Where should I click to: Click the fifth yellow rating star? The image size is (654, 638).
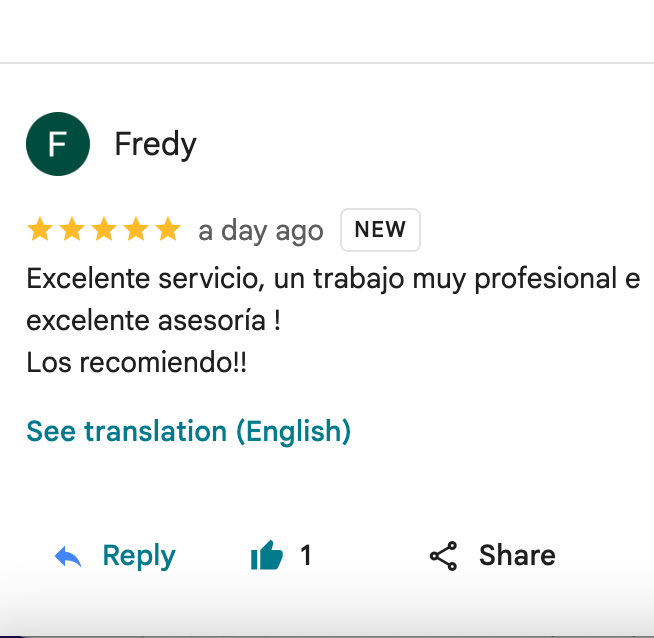[168, 230]
